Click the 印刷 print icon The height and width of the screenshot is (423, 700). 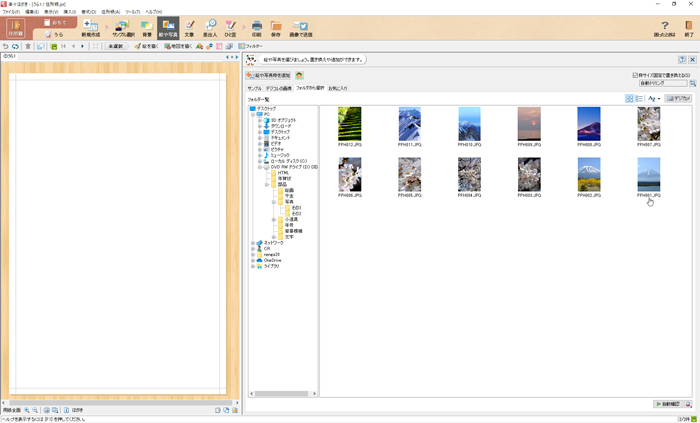pyautogui.click(x=257, y=27)
